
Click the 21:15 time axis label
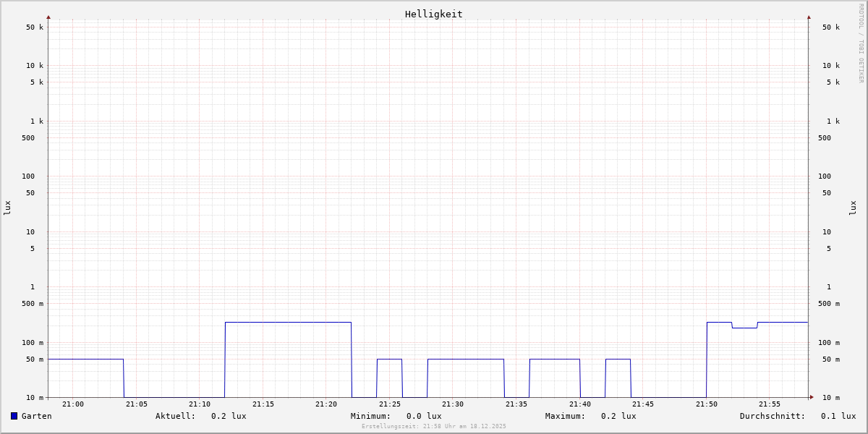pos(263,404)
